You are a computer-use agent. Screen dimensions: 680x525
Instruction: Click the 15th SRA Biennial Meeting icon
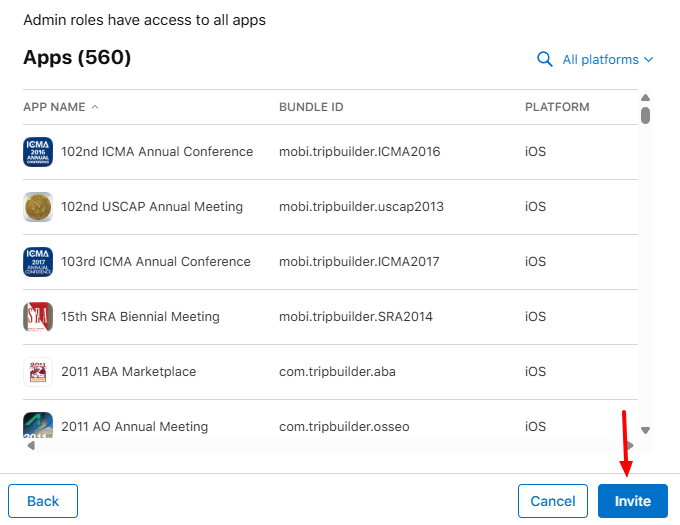[x=38, y=317]
